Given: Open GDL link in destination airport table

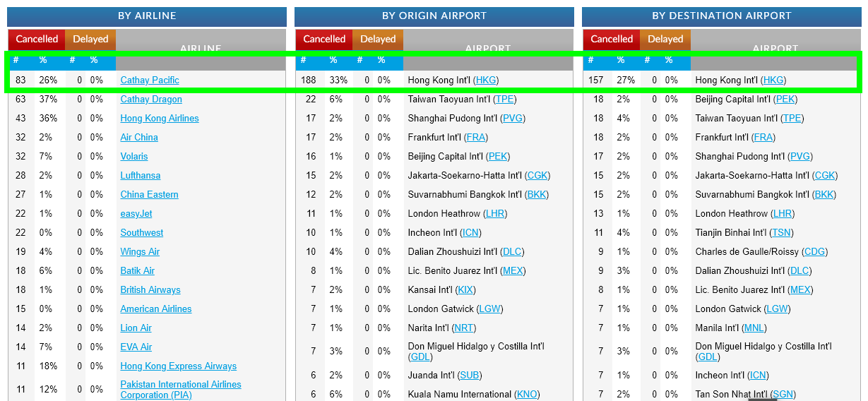Looking at the screenshot, I should [x=708, y=357].
